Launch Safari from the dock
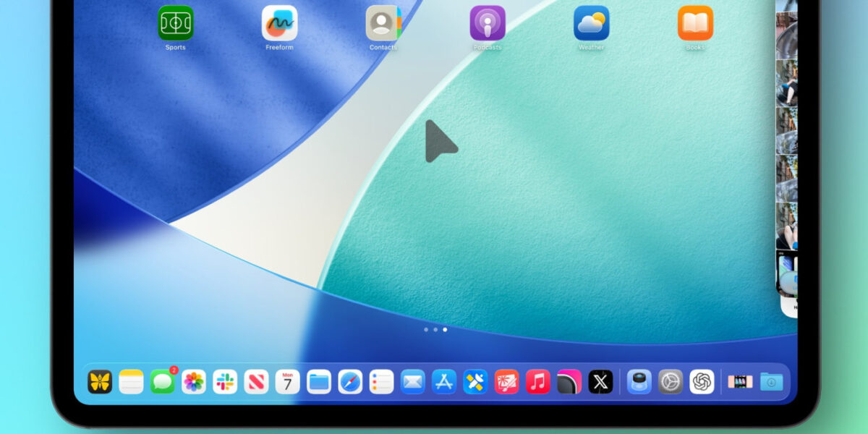The width and height of the screenshot is (868, 434). pos(350,381)
